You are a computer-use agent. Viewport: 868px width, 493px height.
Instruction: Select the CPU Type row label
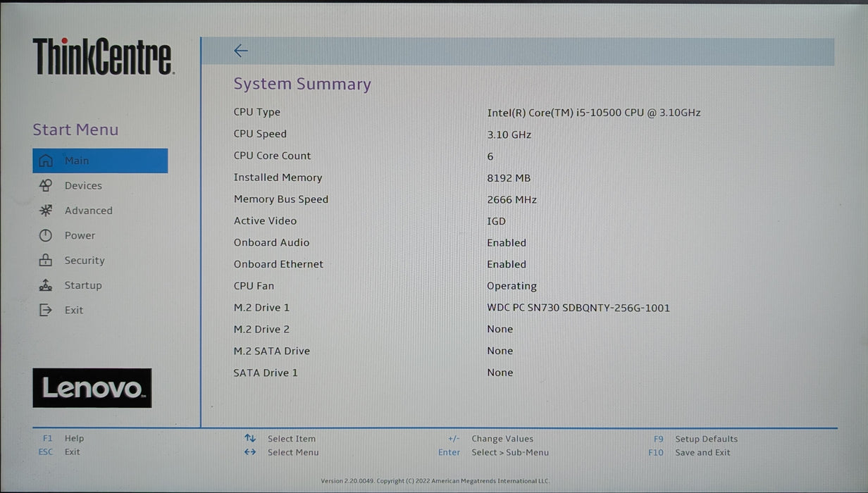pyautogui.click(x=257, y=112)
